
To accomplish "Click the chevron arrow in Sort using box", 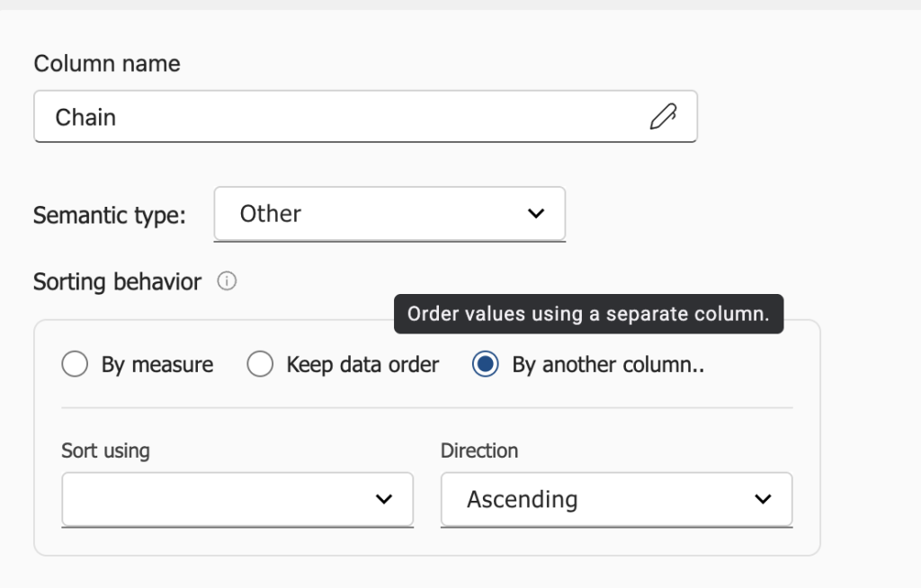I will point(384,499).
